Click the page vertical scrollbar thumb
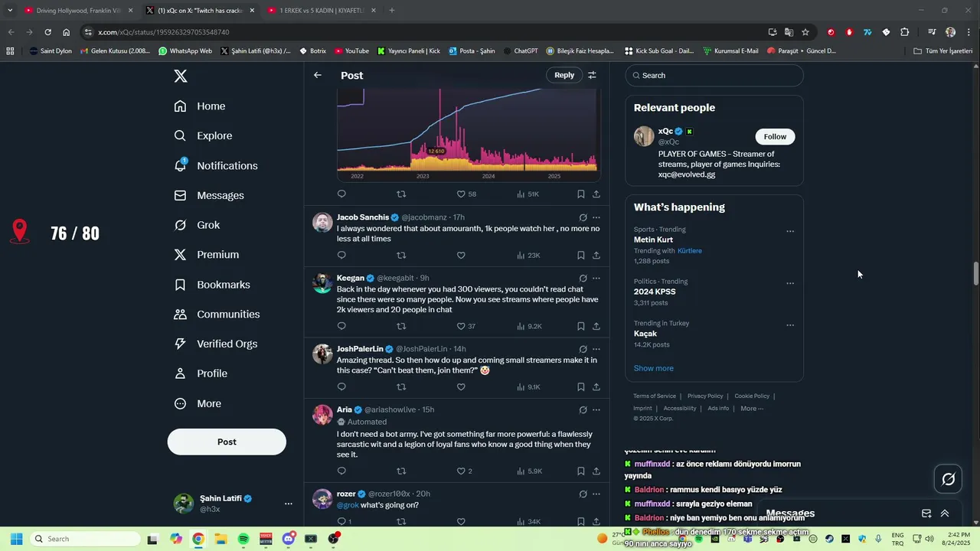The height and width of the screenshot is (551, 980). click(x=975, y=273)
